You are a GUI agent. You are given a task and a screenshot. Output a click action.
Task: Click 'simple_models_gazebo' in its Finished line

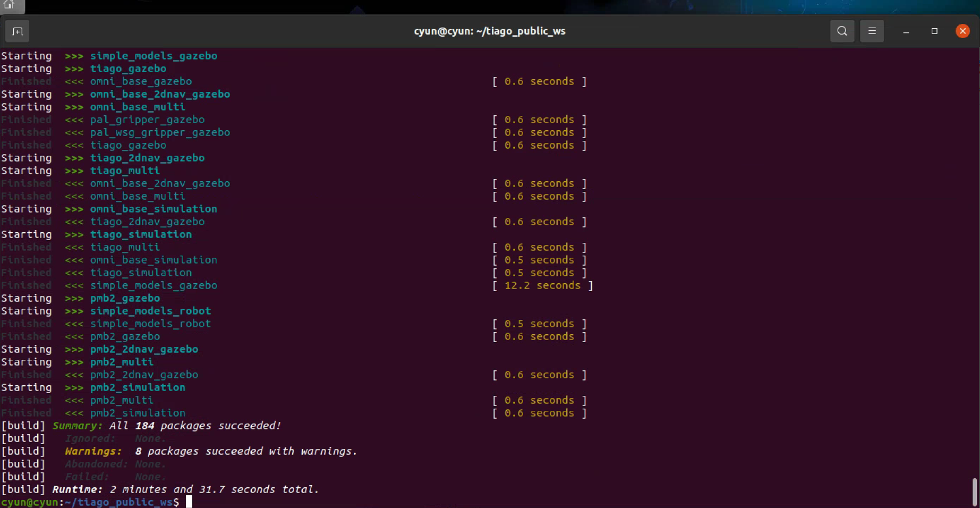point(154,285)
